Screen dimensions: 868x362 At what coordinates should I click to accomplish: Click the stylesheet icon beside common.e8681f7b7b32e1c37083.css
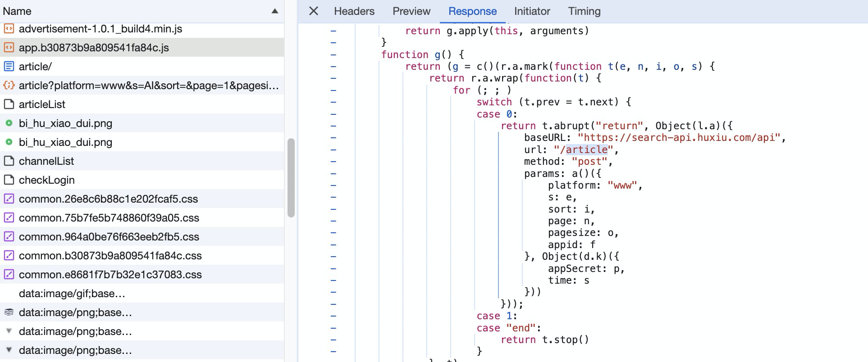point(9,275)
